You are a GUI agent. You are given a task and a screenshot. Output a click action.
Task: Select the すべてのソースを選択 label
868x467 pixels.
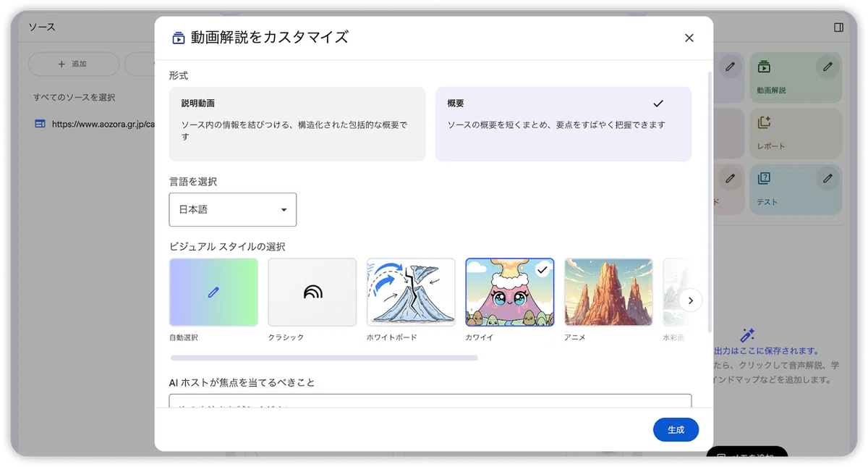click(74, 97)
